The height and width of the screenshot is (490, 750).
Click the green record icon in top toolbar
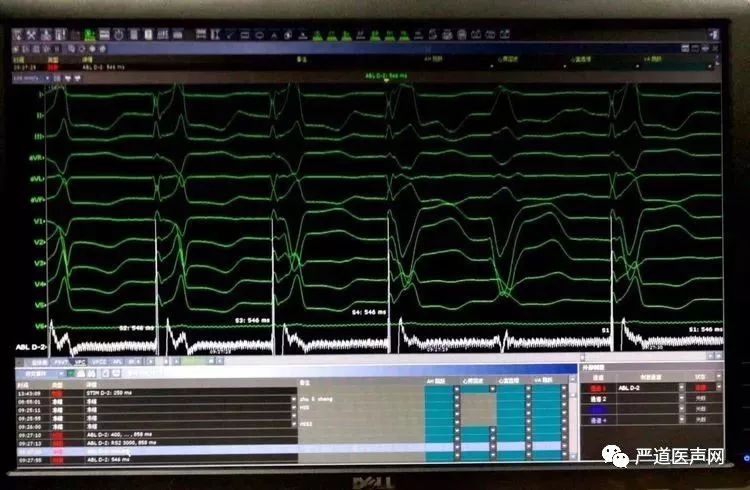[89, 35]
